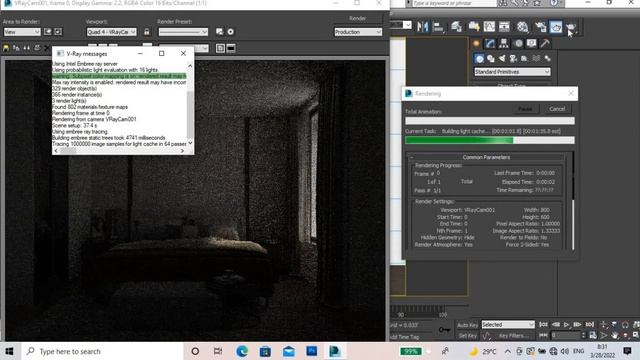Image resolution: width=640 pixels, height=360 pixels.
Task: Click the Windows search box on the taskbar
Action: (x=102, y=351)
